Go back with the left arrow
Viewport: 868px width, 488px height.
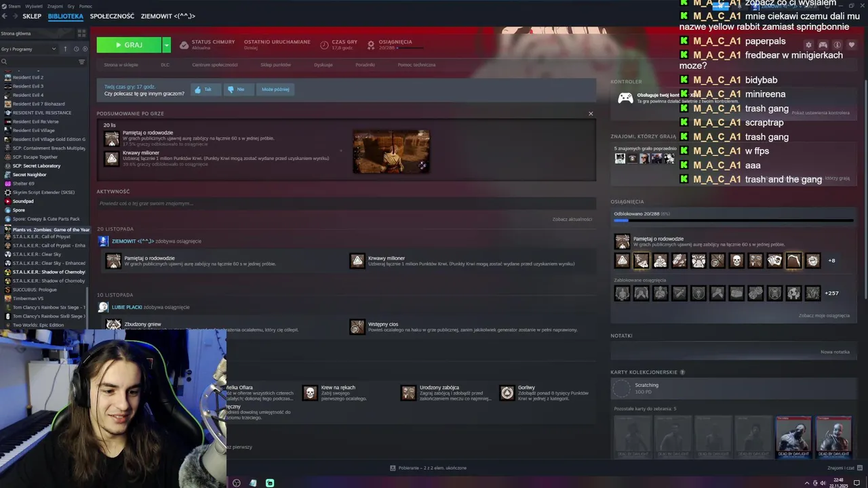(5, 16)
